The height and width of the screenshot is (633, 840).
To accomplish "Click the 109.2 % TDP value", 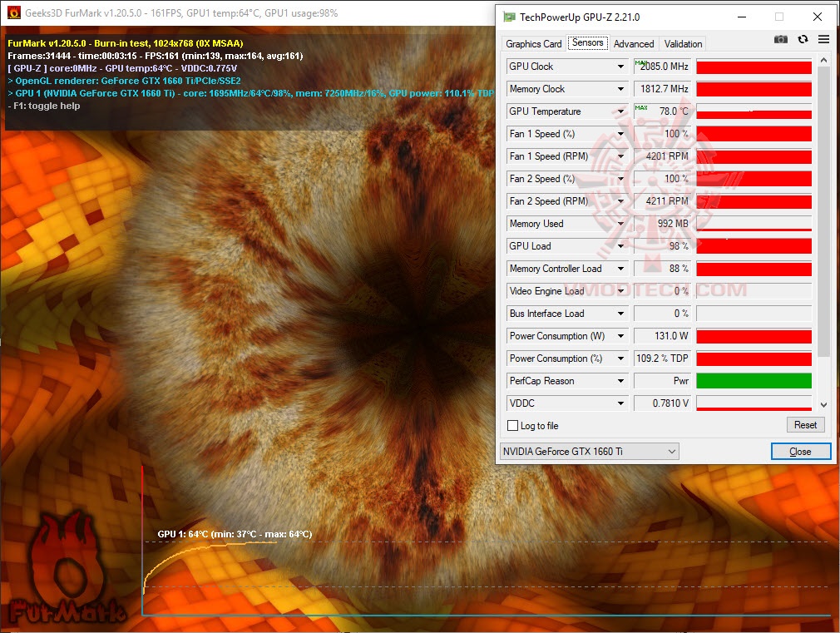I will click(x=662, y=359).
